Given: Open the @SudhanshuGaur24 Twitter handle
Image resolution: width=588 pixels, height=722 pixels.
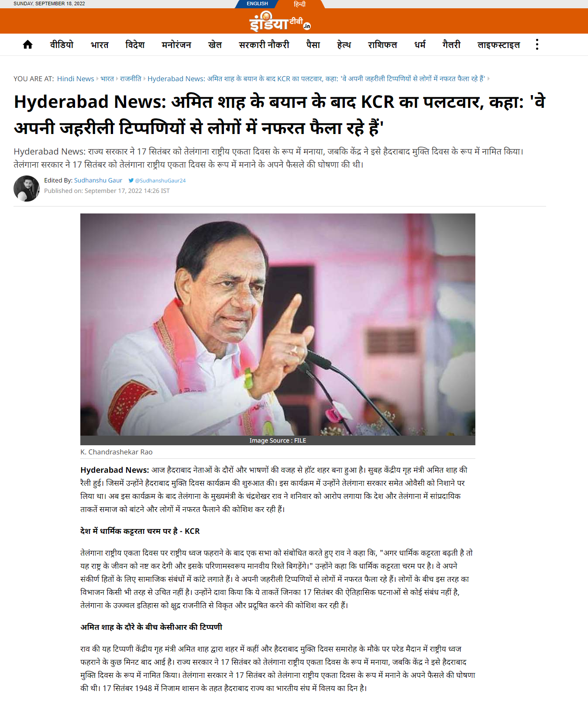Looking at the screenshot, I should (x=160, y=180).
